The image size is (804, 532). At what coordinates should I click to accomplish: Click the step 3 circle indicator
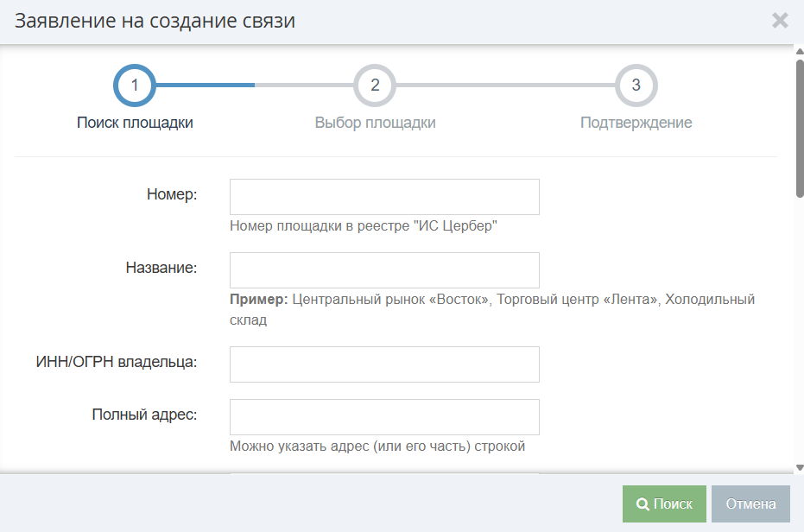click(636, 85)
